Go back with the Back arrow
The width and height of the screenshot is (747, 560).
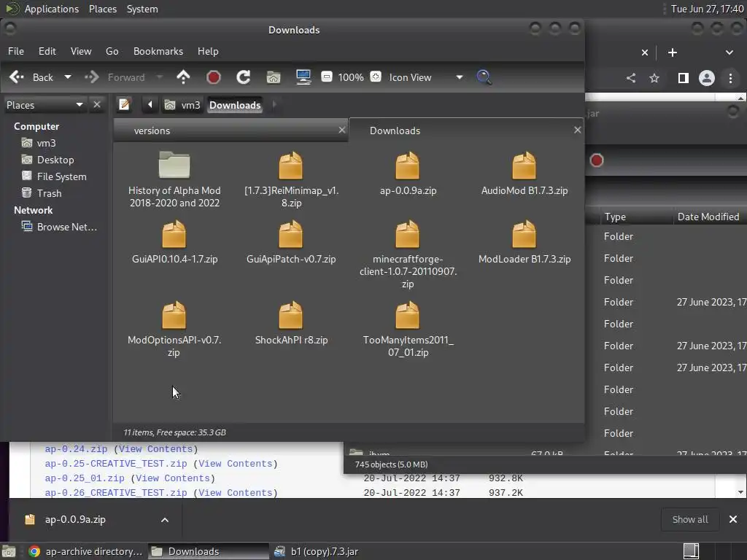coord(31,77)
